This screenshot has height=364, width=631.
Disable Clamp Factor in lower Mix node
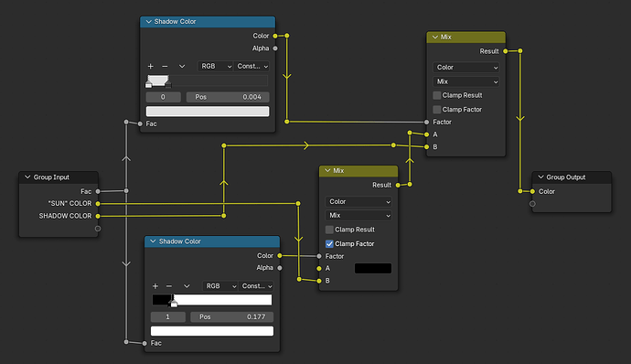329,243
